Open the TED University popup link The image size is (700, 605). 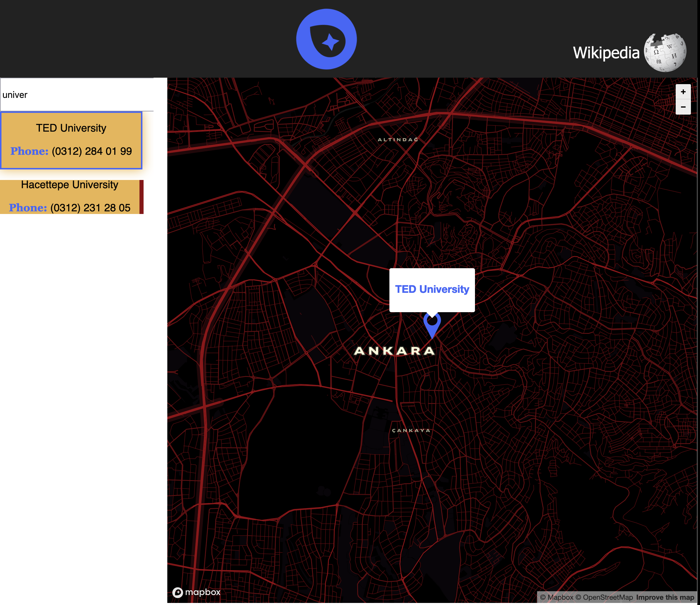click(x=432, y=289)
